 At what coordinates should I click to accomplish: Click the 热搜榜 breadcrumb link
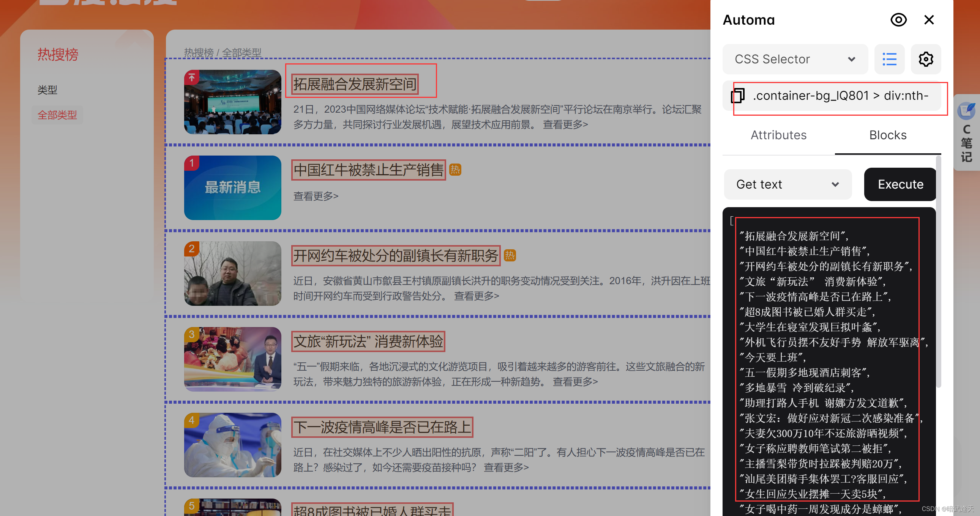pyautogui.click(x=199, y=52)
